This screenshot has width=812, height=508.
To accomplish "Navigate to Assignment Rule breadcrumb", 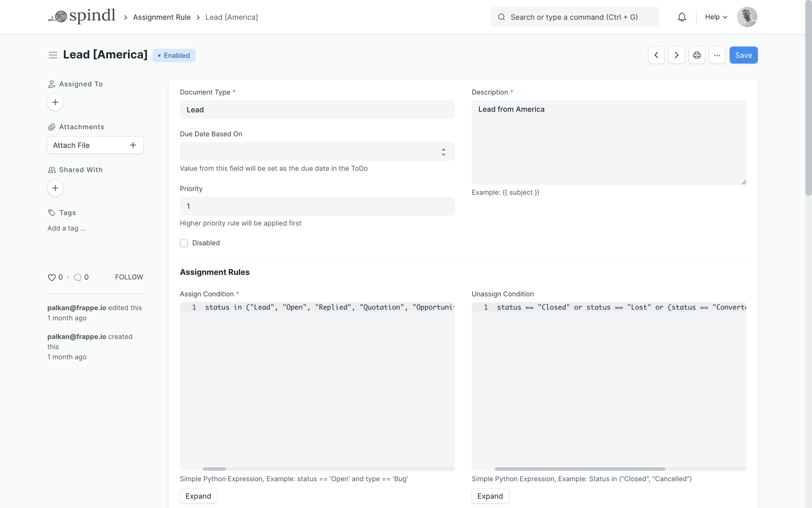I will tap(162, 17).
